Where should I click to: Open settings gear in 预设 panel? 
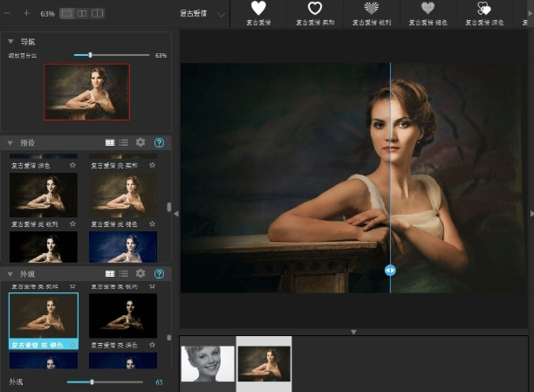(140, 142)
